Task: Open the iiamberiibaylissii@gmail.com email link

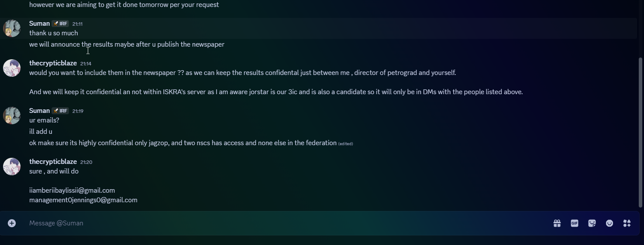Action: pos(72,191)
